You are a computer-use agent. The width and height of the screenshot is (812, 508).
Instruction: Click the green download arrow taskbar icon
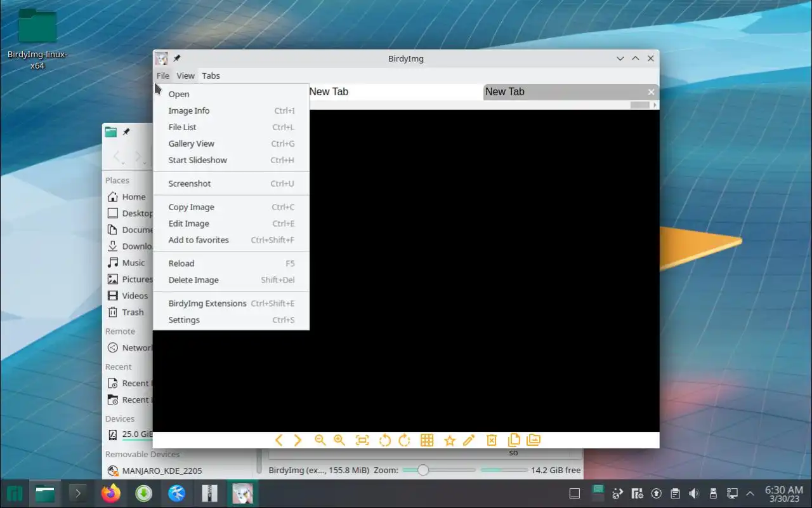point(143,493)
